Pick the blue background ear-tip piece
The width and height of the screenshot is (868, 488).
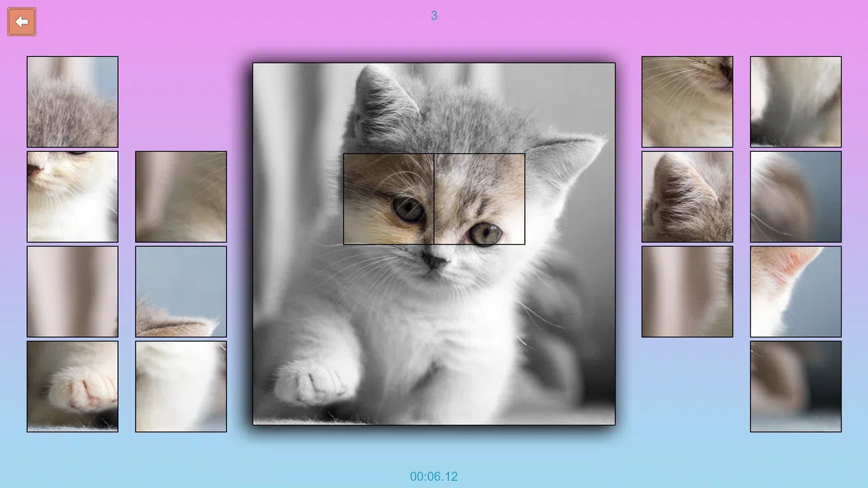pyautogui.click(x=181, y=291)
